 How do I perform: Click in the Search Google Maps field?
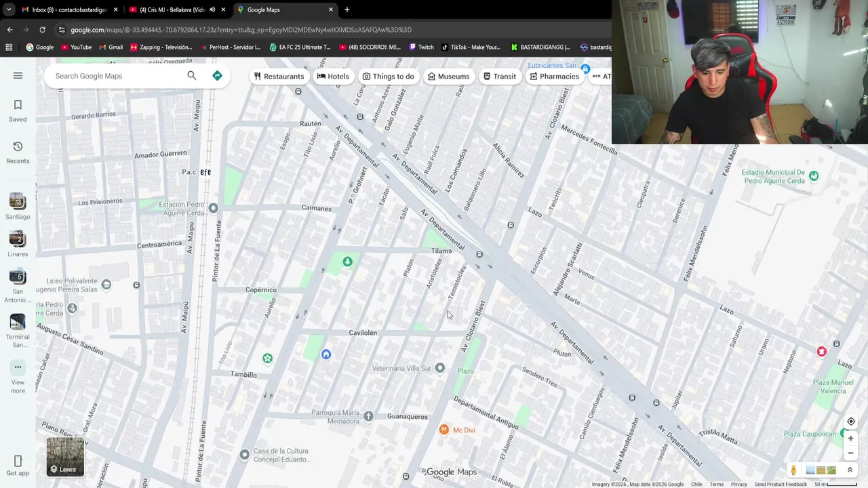coord(117,75)
